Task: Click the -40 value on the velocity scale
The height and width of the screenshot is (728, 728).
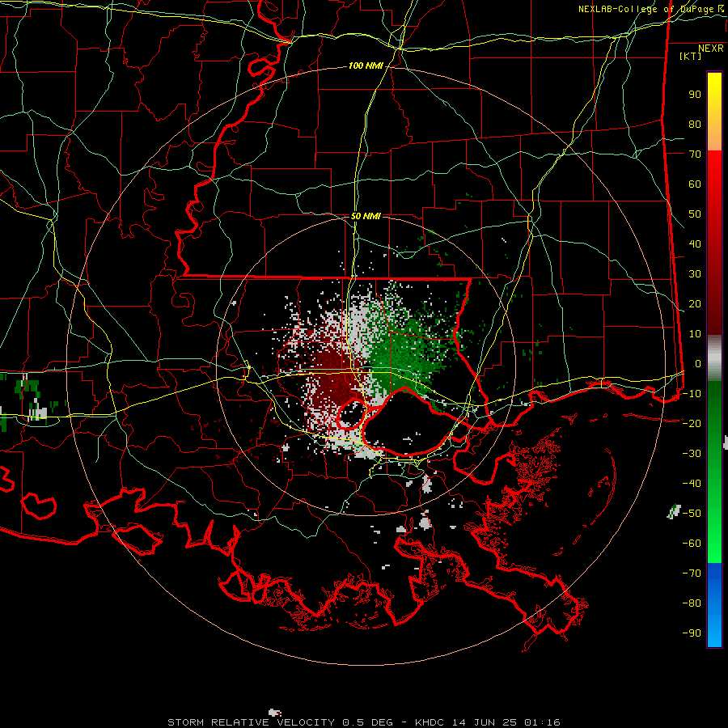Action: (x=692, y=484)
